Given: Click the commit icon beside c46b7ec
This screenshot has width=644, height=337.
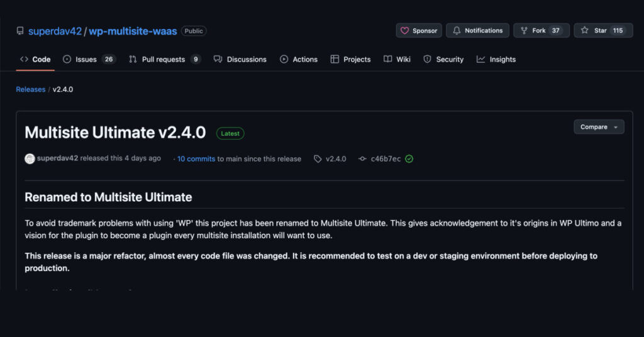Looking at the screenshot, I should click(362, 158).
